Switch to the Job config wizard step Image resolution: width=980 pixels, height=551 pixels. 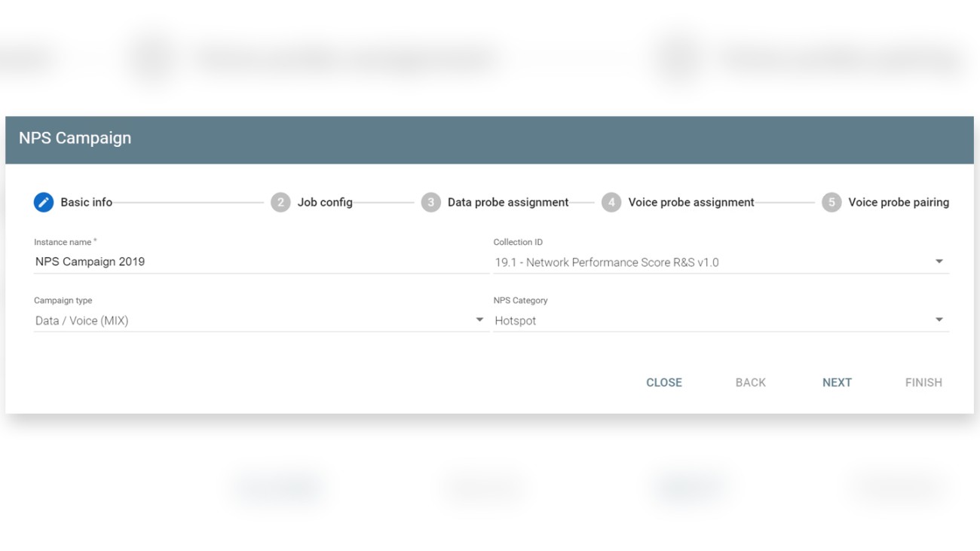[x=326, y=202]
